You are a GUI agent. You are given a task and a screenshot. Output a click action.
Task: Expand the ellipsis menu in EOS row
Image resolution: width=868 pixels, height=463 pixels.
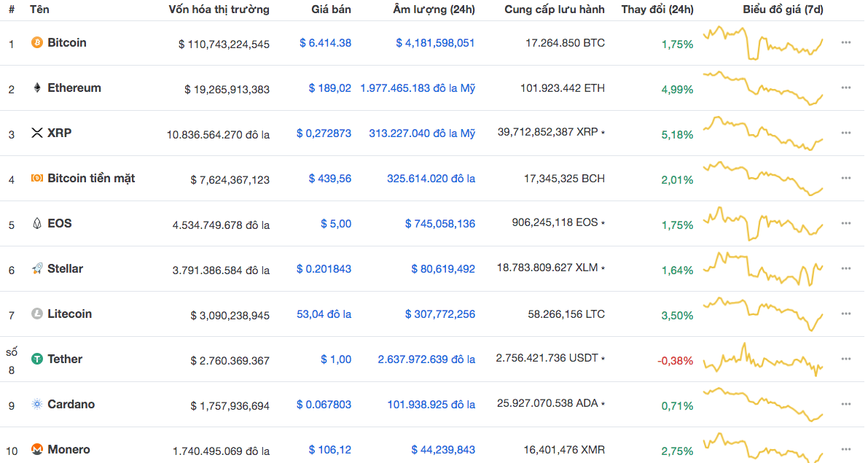846,223
